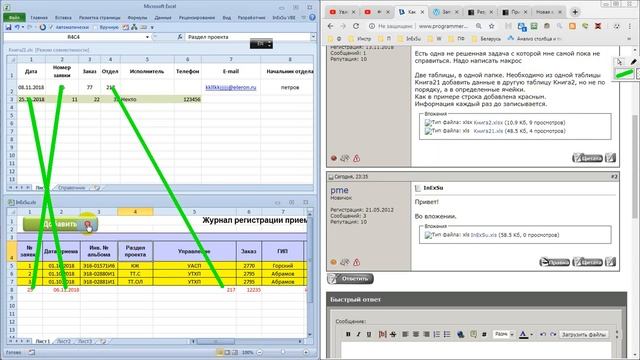Click the Управление header cell
Screen dimensions: 640x360
pyautogui.click(x=194, y=251)
